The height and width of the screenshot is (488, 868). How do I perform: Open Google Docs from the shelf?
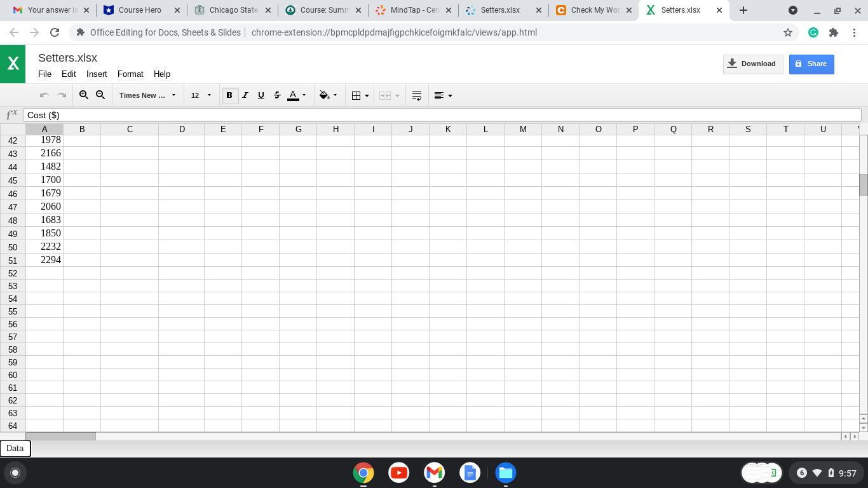(x=470, y=473)
